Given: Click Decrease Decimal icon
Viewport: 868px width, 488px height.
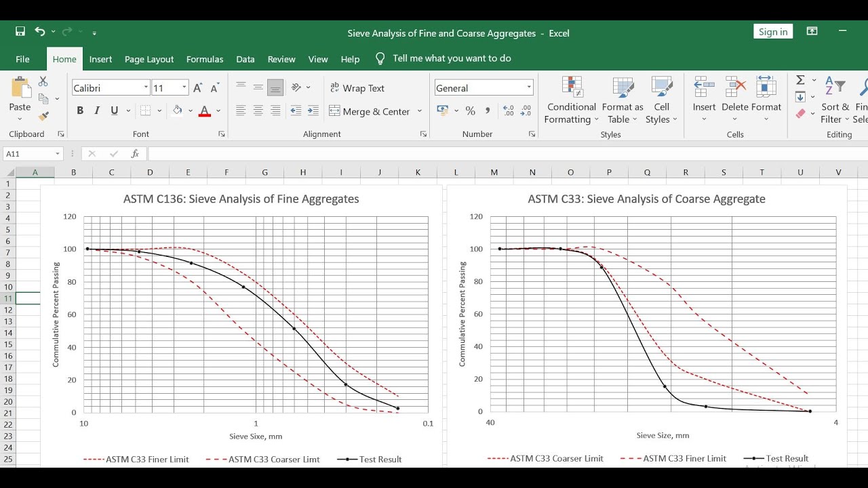Looking at the screenshot, I should pos(526,110).
